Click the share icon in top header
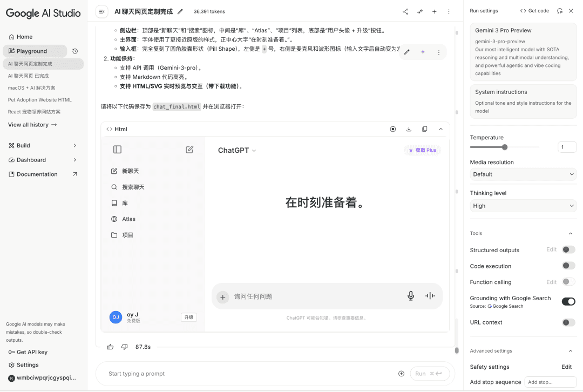Image resolution: width=583 pixels, height=392 pixels. 405,11
